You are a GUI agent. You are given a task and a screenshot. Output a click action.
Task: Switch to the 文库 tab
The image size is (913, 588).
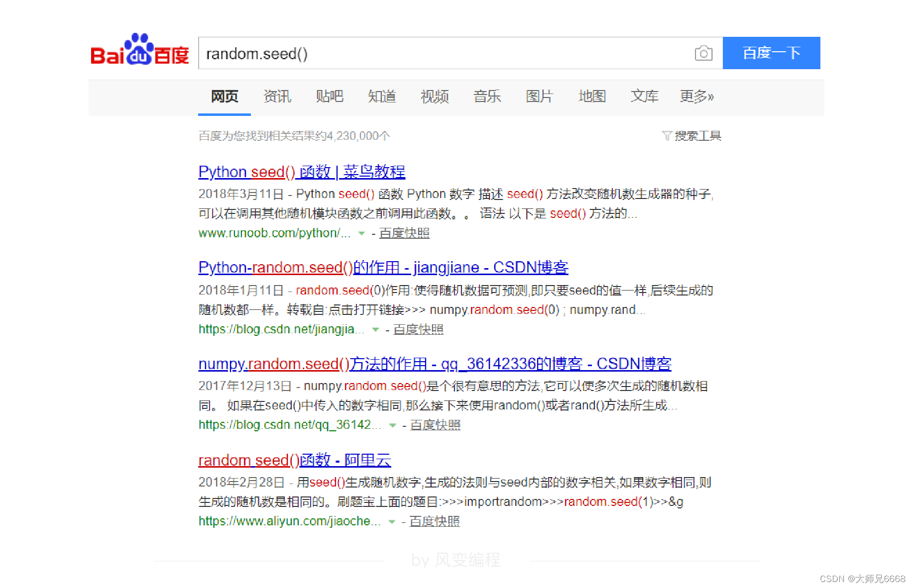click(644, 96)
